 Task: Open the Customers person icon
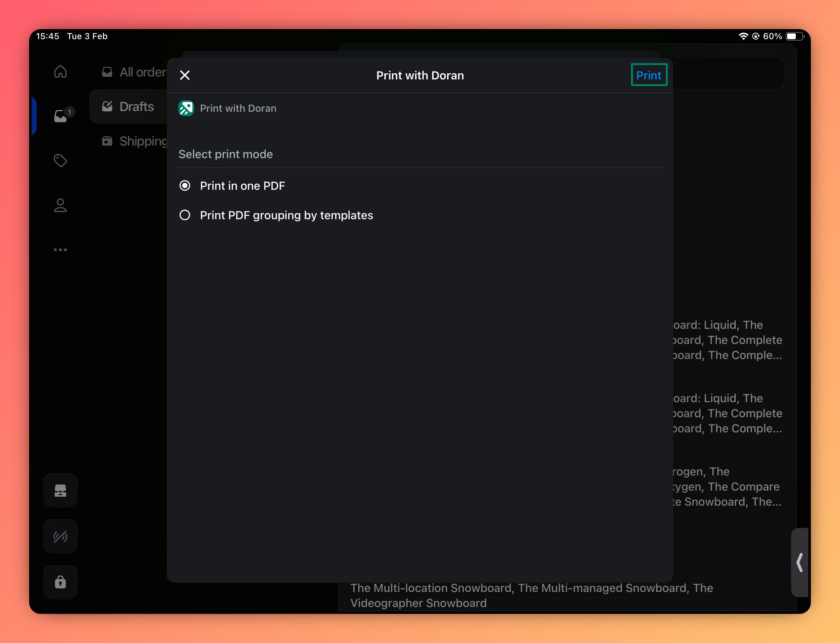point(60,206)
